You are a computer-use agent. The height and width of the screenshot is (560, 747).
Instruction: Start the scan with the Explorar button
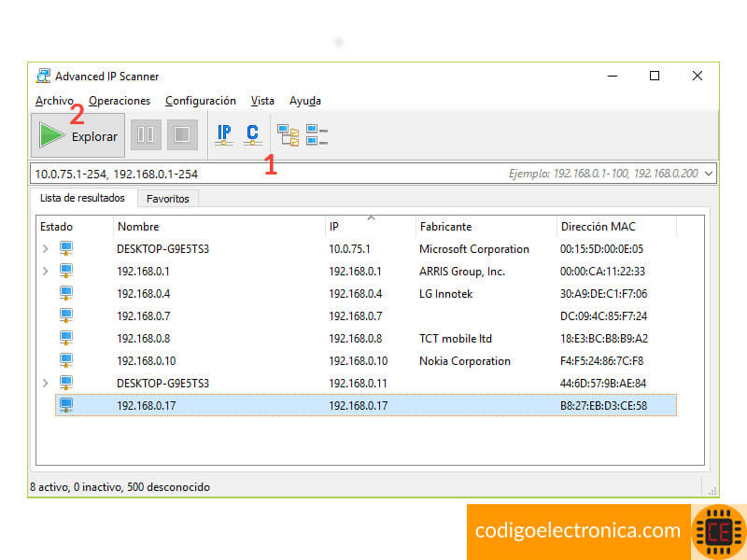click(x=78, y=135)
